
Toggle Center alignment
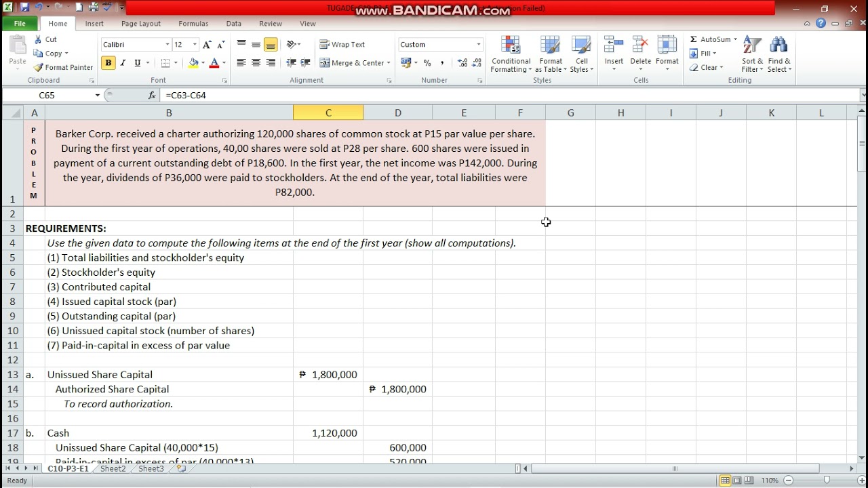(256, 63)
